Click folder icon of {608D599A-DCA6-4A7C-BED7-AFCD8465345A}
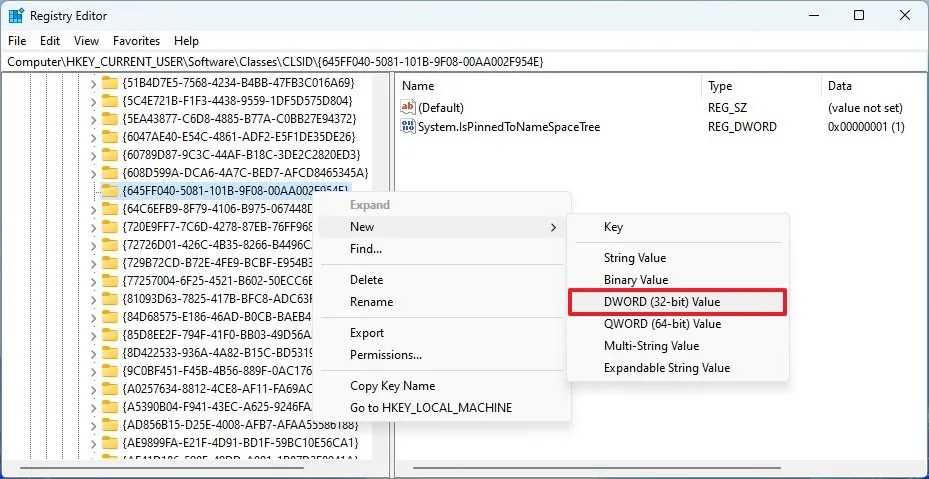The width and height of the screenshot is (929, 479). (110, 173)
